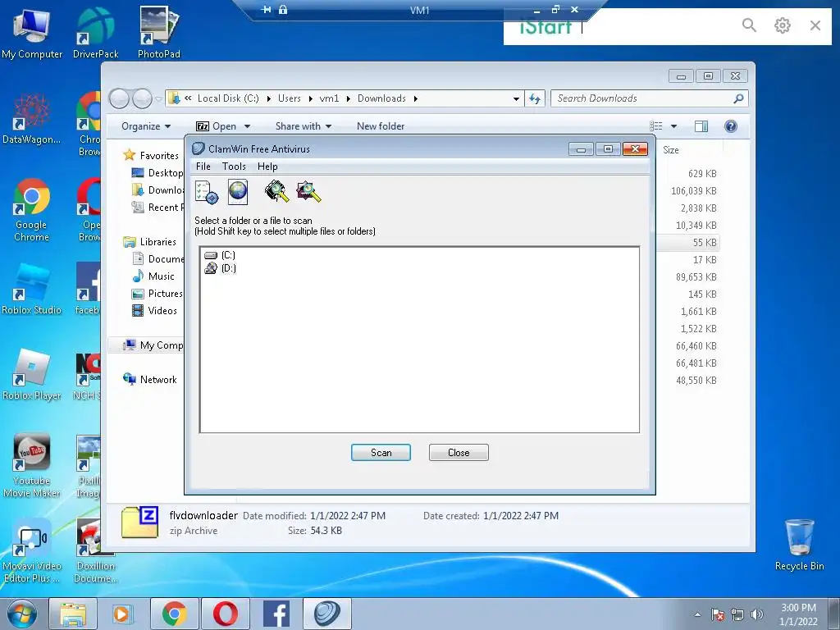This screenshot has height=630, width=840.
Task: Open the Movavi Video Editor Plus icon
Action: [31, 550]
